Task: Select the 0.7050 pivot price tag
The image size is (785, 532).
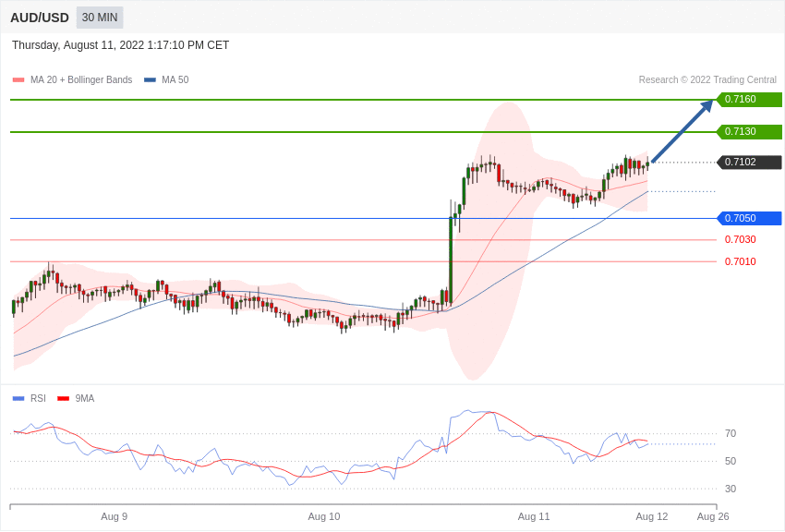Action: pos(750,218)
